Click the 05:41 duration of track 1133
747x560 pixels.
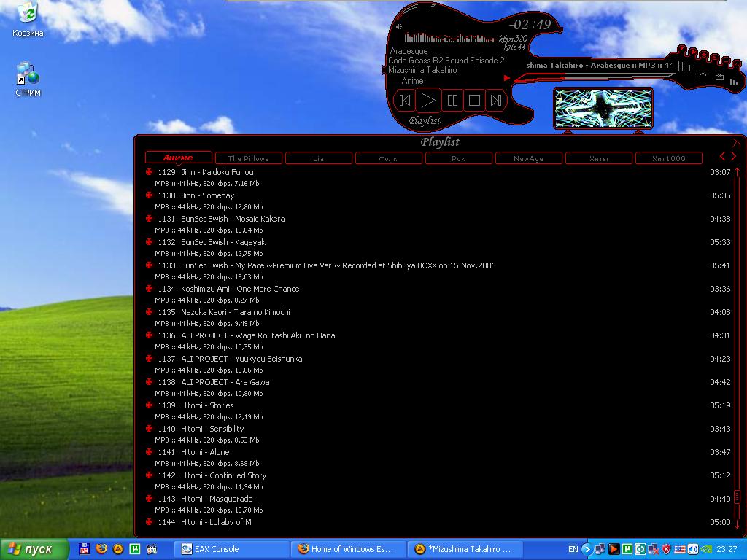coord(720,265)
